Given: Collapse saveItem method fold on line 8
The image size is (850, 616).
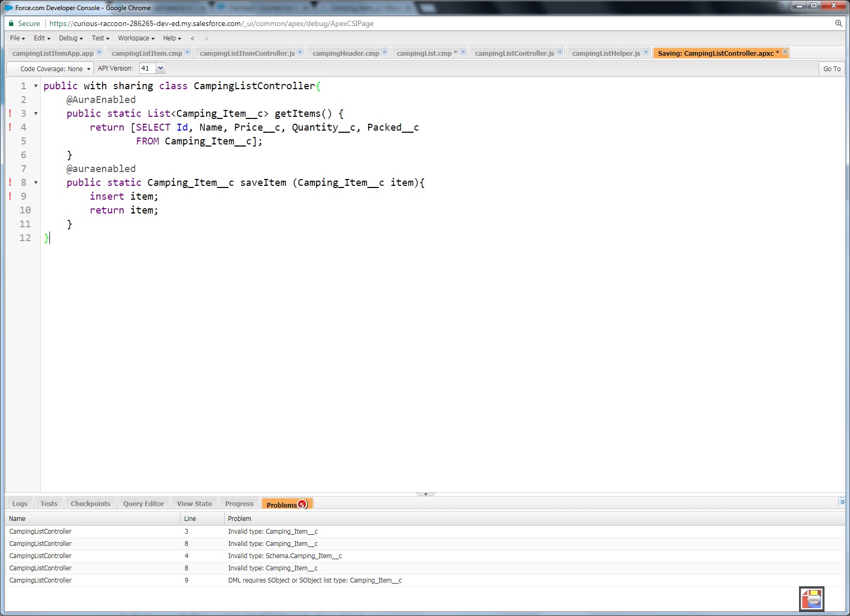Looking at the screenshot, I should coord(36,183).
